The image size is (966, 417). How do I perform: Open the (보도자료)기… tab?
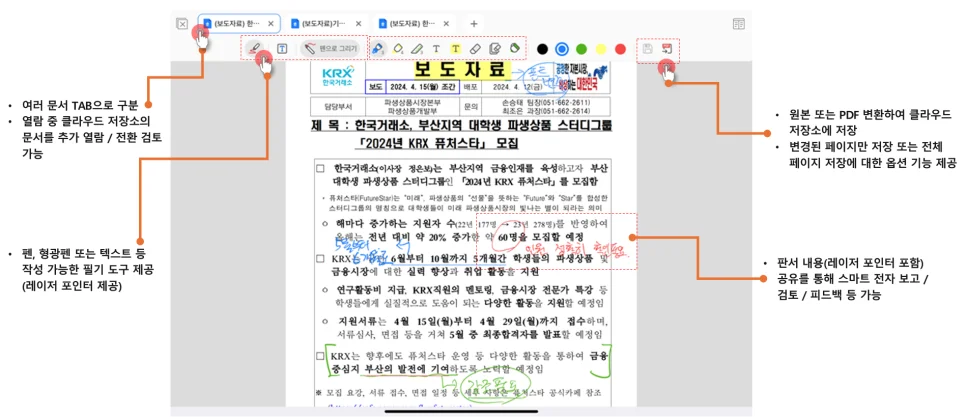tap(327, 23)
